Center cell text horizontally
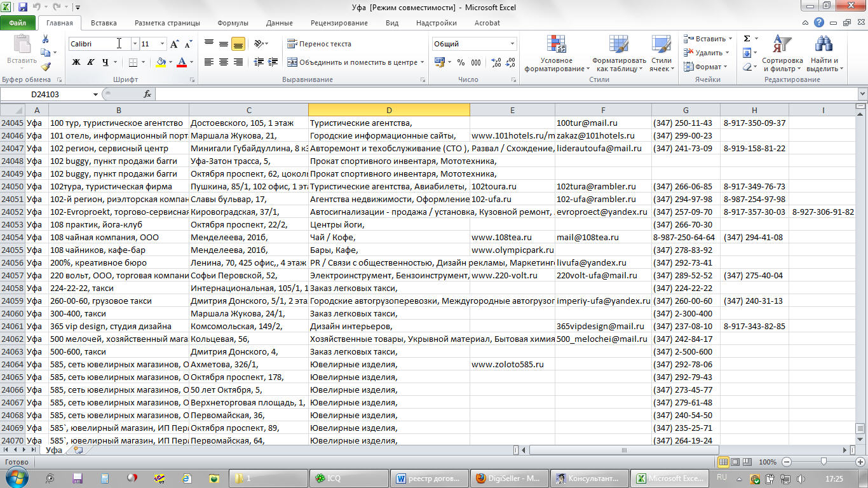This screenshot has width=868, height=488. (x=224, y=62)
